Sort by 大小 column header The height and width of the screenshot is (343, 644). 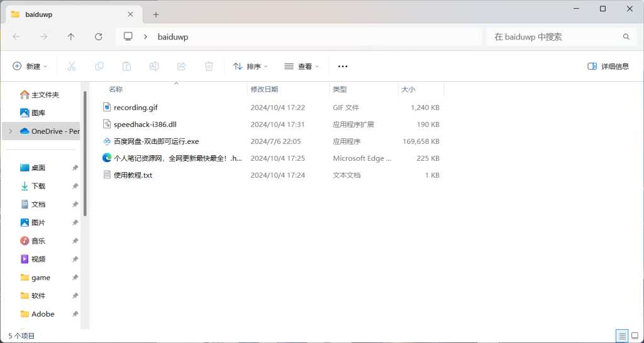click(408, 89)
